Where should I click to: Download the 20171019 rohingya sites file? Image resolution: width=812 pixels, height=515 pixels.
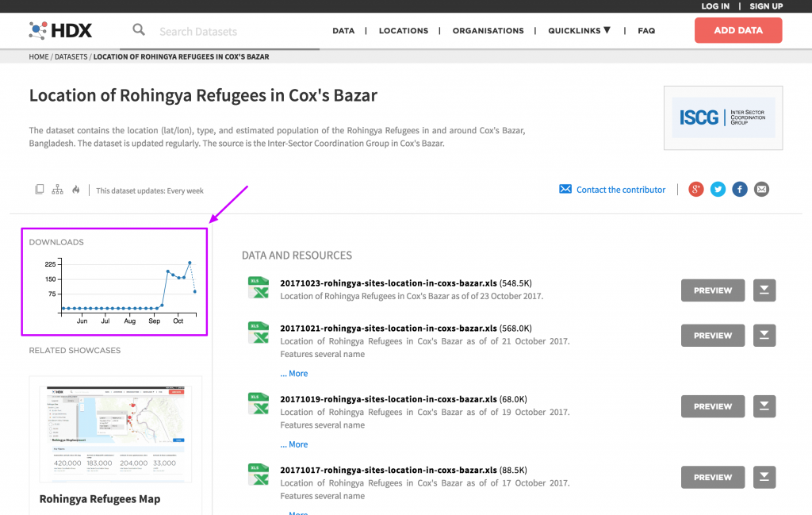click(764, 406)
